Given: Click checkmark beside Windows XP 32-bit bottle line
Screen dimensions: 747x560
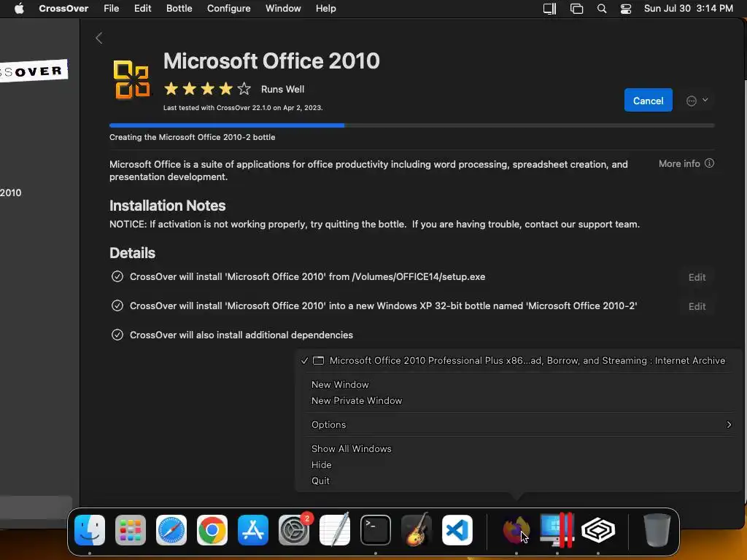Looking at the screenshot, I should [117, 306].
